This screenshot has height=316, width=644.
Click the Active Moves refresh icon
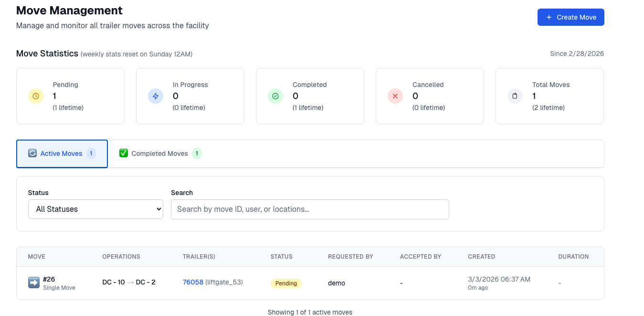[x=33, y=153]
